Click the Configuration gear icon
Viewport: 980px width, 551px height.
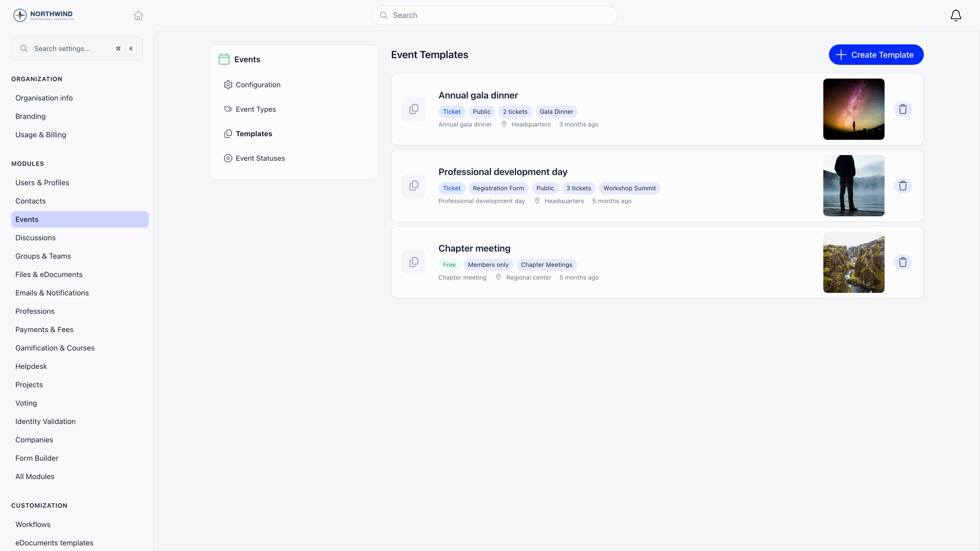point(228,85)
